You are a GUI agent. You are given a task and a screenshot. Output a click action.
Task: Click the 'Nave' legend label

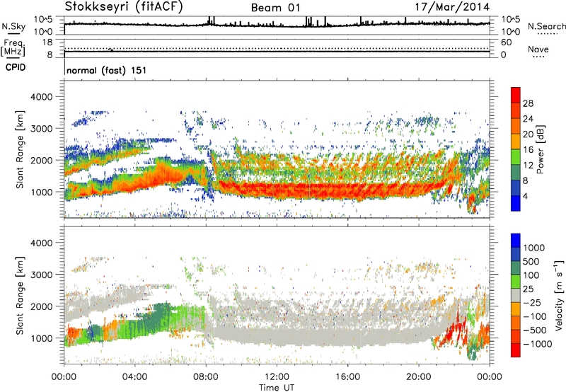538,49
